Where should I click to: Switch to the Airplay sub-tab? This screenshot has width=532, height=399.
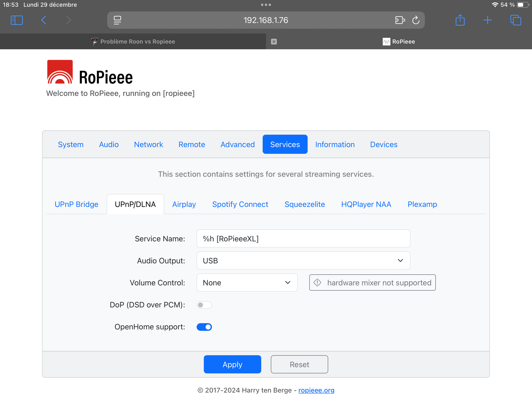coord(184,204)
